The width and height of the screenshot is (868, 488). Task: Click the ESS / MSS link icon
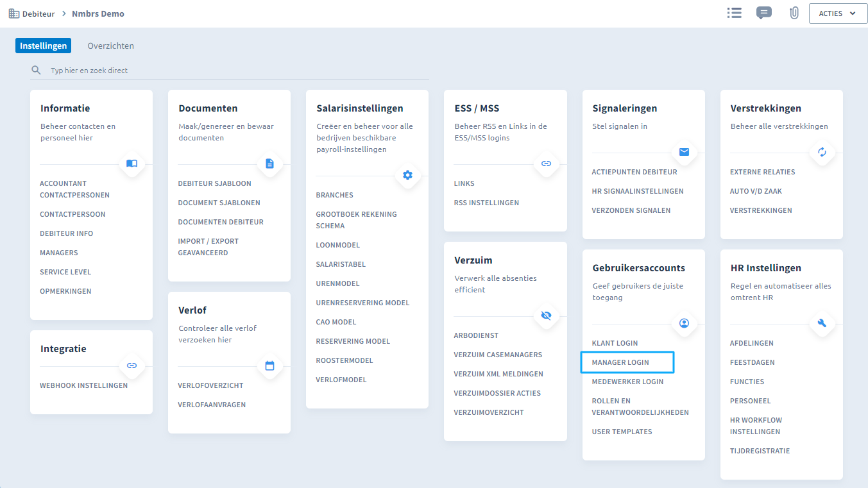pyautogui.click(x=546, y=164)
